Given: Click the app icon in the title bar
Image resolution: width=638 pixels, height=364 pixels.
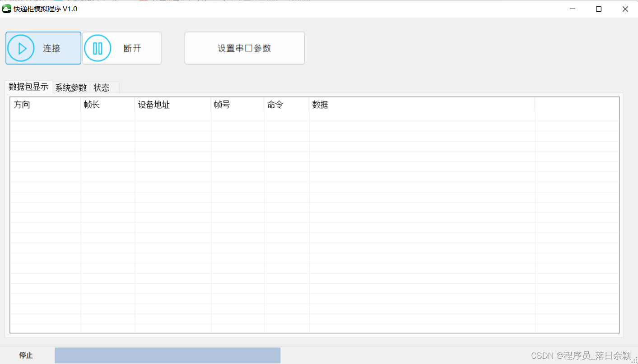Looking at the screenshot, I should 6,9.
